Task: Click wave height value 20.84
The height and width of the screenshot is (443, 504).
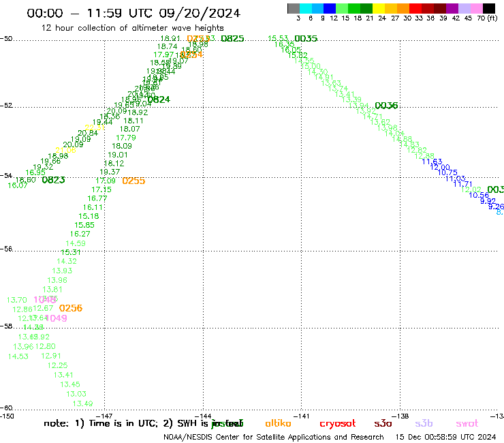Action: 88,133
